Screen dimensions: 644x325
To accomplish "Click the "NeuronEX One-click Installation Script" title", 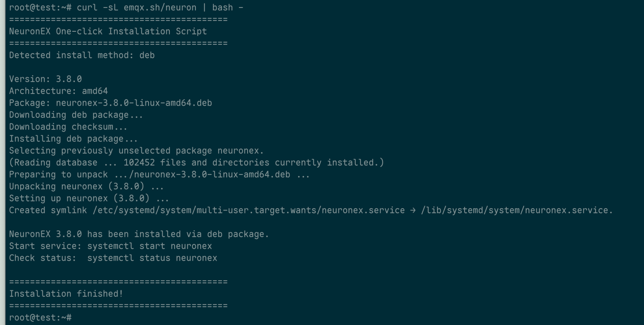I will pos(108,31).
